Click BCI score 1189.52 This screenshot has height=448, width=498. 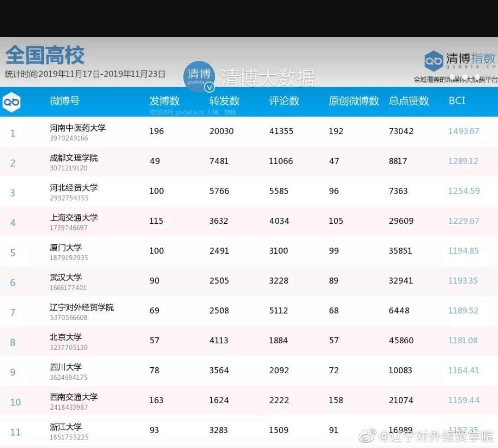463,311
